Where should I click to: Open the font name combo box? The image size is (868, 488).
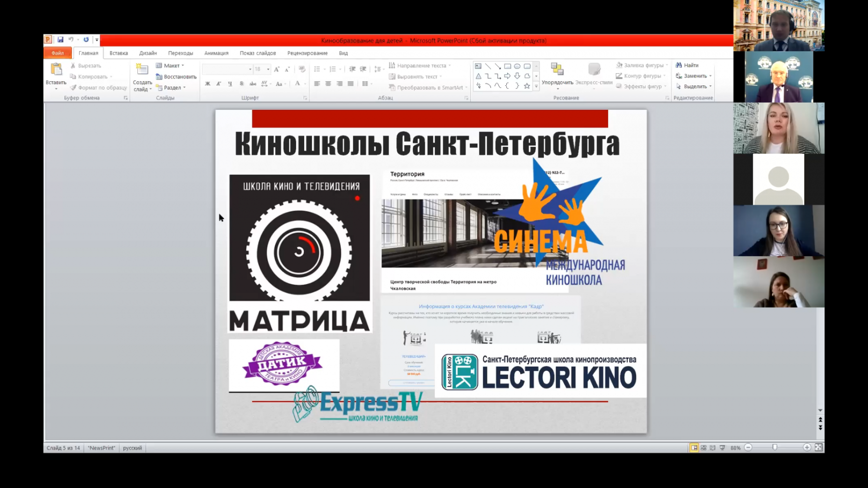pos(228,69)
